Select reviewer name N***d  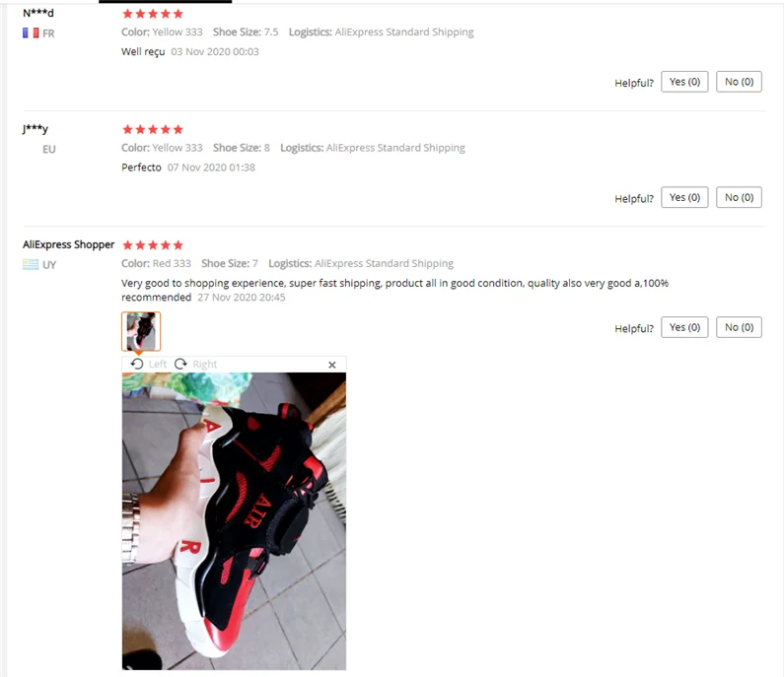pos(38,13)
